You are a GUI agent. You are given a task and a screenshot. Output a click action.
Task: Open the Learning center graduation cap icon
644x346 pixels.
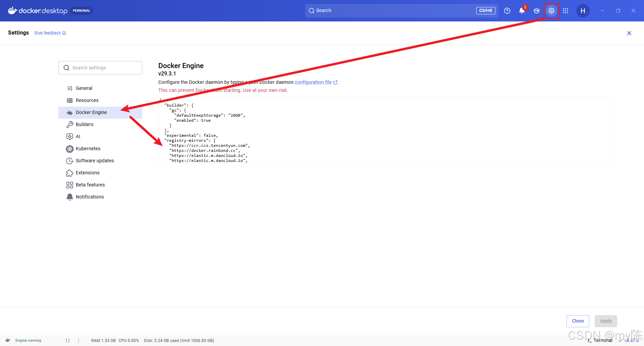coord(537,11)
